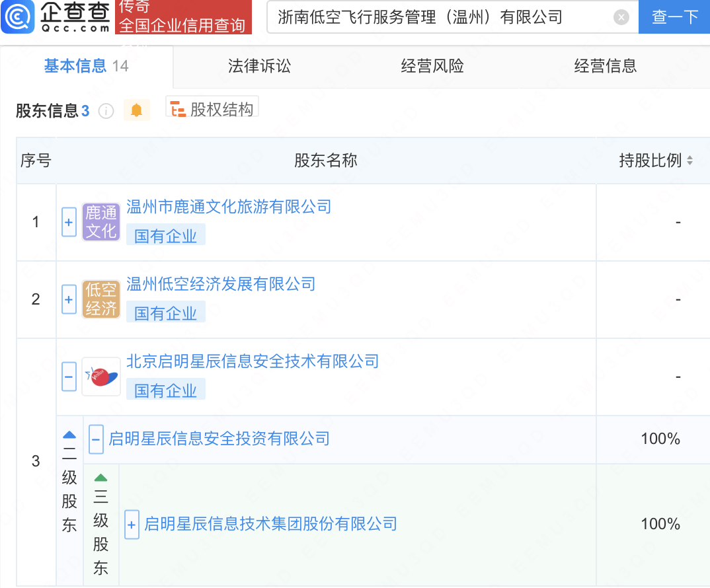Click the 低空经济 tan logo
Image resolution: width=710 pixels, height=588 pixels.
point(101,299)
